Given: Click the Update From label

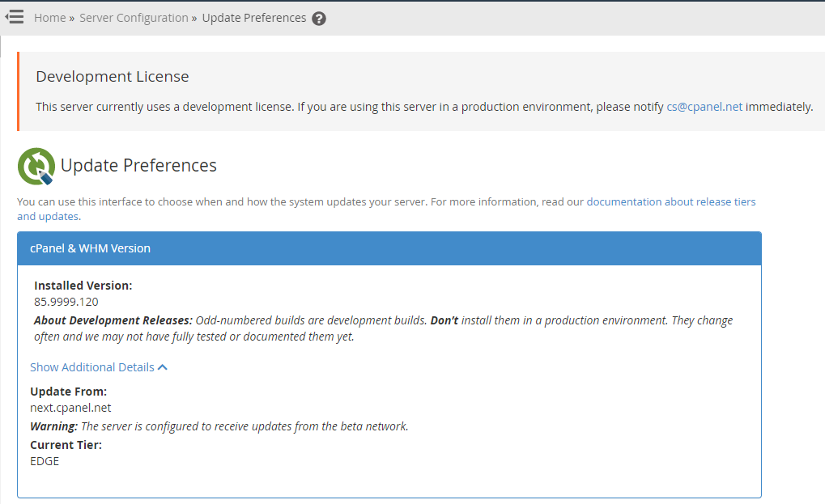Looking at the screenshot, I should point(68,392).
